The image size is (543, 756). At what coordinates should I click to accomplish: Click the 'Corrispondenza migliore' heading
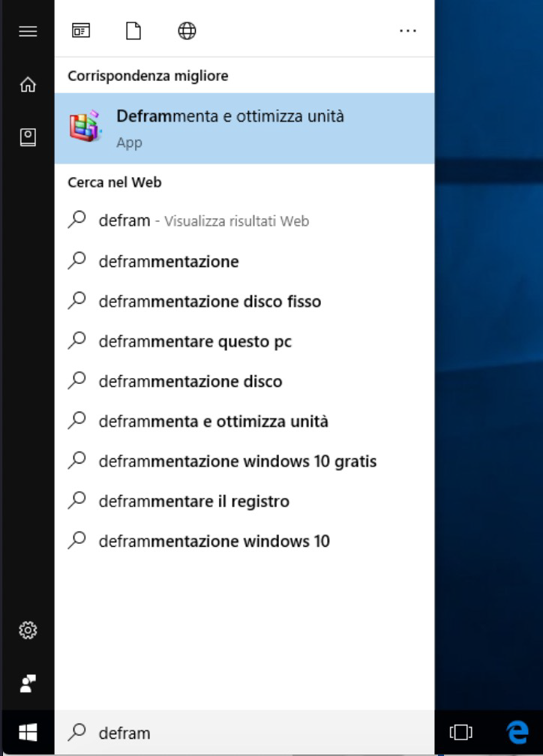click(x=148, y=76)
